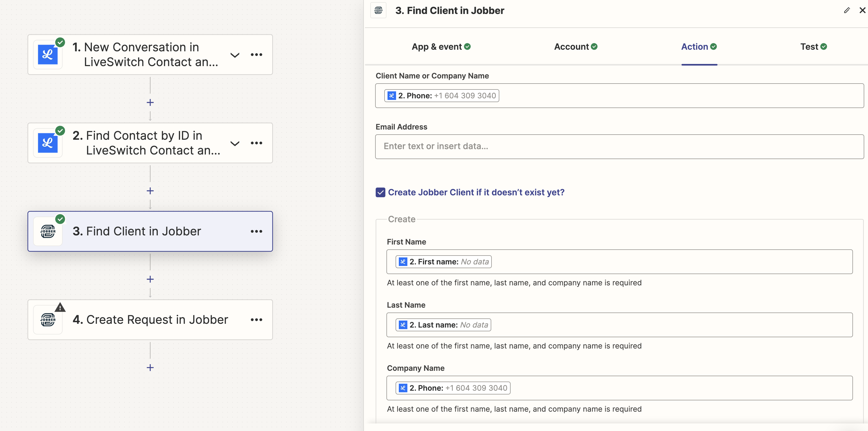
Task: Open the Test tab
Action: [x=813, y=46]
